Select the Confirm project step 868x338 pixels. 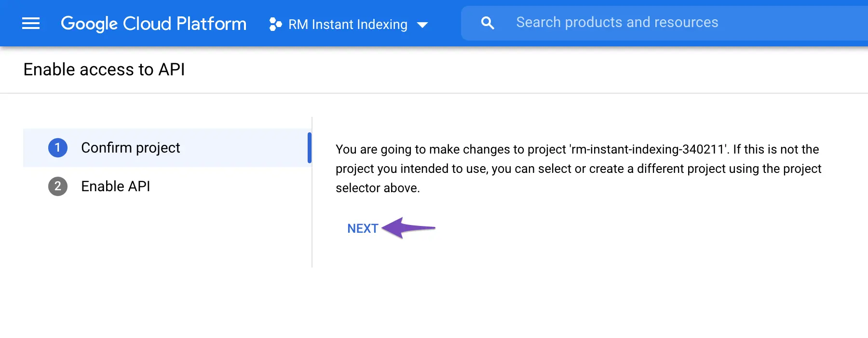[131, 148]
